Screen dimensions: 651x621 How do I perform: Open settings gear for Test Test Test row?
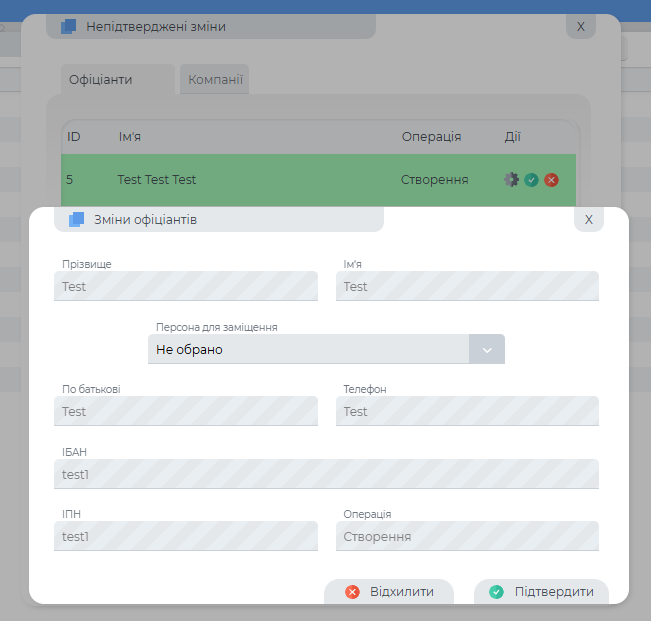click(x=511, y=180)
